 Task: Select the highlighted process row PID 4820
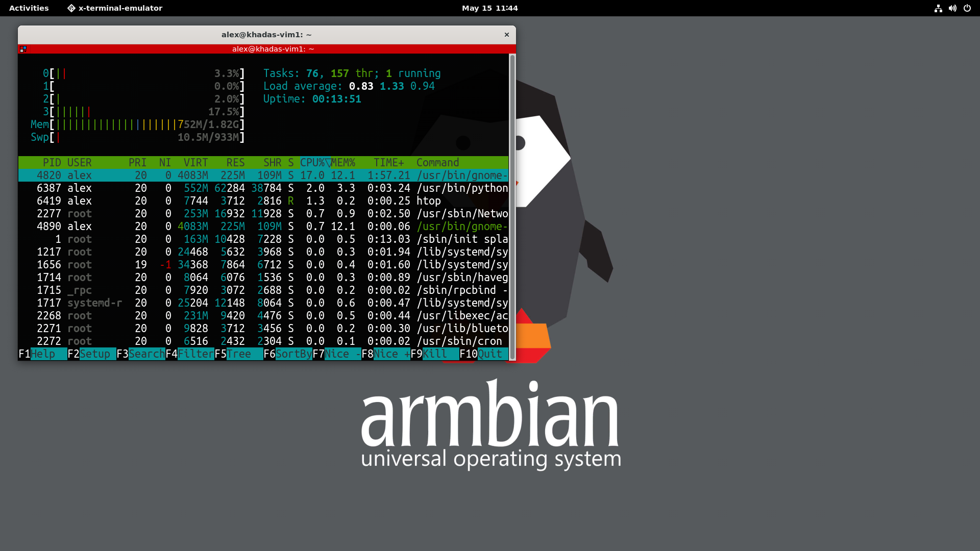pos(263,176)
